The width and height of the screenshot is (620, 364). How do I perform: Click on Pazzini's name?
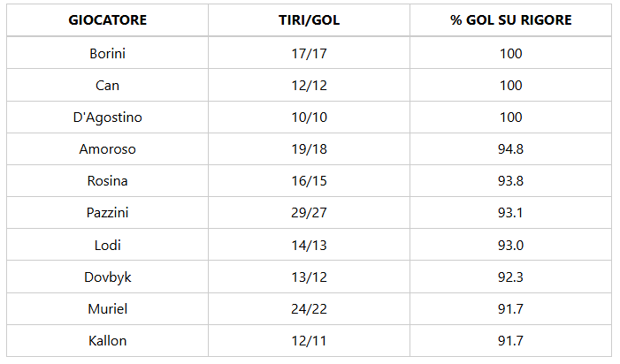point(108,213)
